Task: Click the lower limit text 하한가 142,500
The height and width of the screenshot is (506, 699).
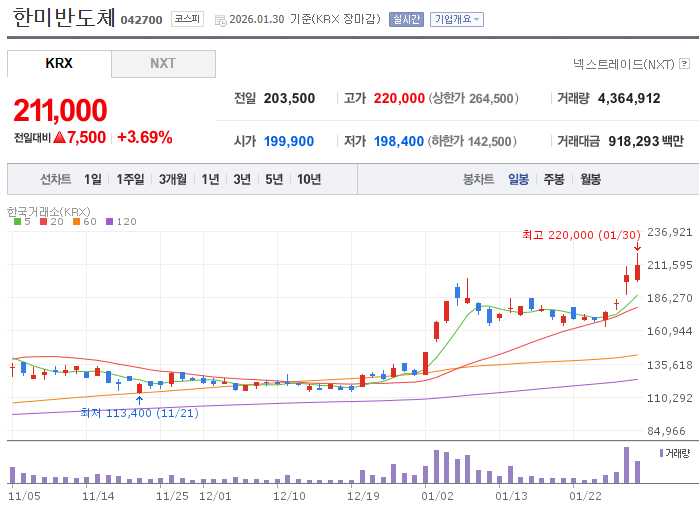Action: point(472,141)
